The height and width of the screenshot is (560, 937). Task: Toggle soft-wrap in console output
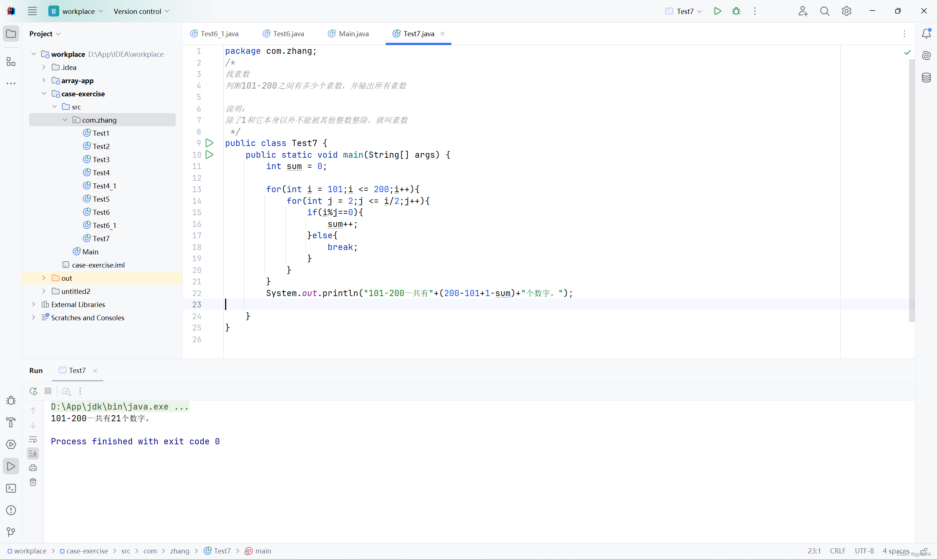pos(33,439)
